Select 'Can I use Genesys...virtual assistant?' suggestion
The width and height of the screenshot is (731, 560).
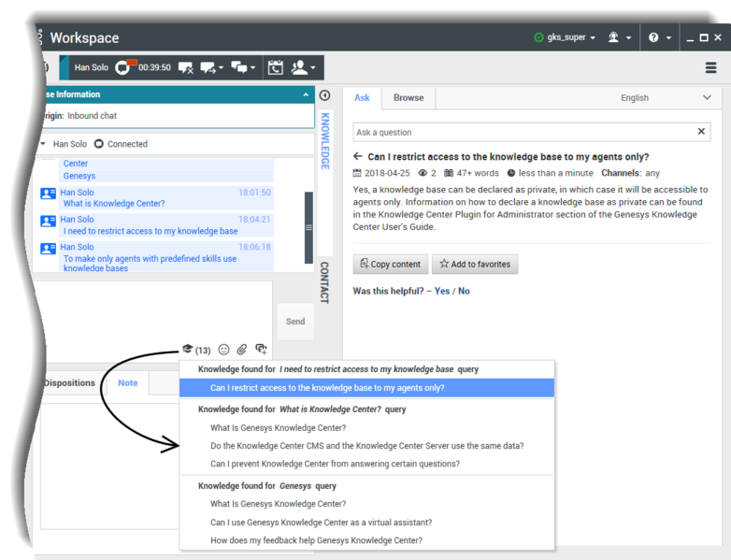[366, 523]
